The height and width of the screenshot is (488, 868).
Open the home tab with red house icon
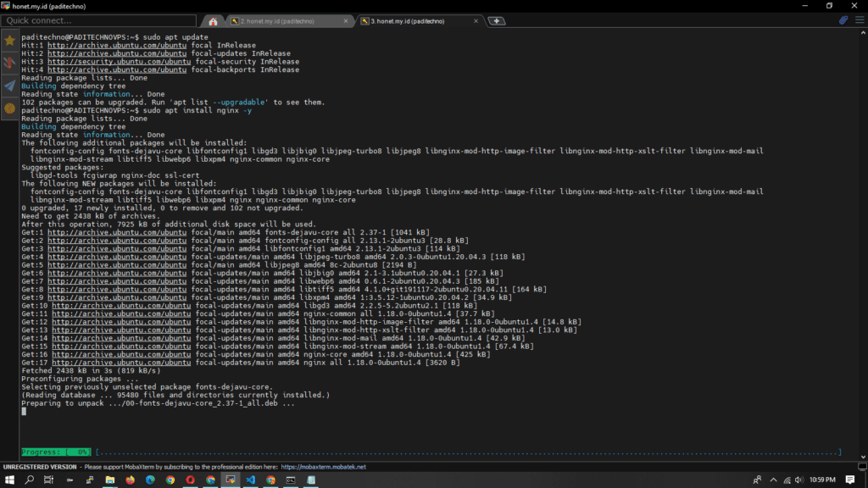coord(213,20)
